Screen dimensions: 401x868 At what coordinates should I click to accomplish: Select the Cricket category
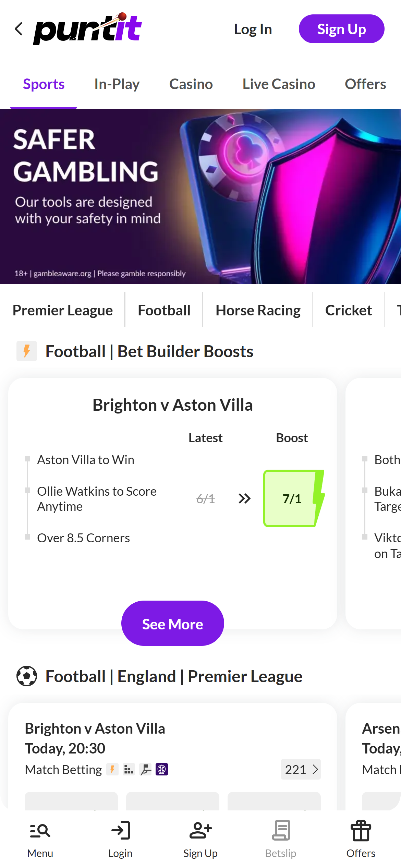[348, 310]
